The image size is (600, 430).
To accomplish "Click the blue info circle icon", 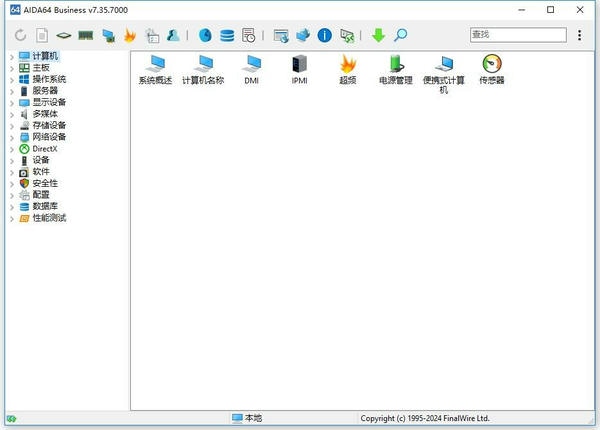I will (x=324, y=35).
